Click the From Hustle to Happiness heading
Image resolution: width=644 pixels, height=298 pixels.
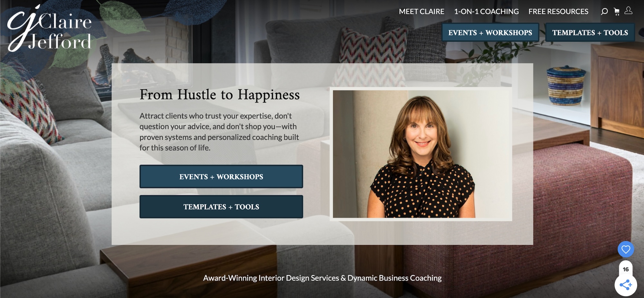(220, 95)
